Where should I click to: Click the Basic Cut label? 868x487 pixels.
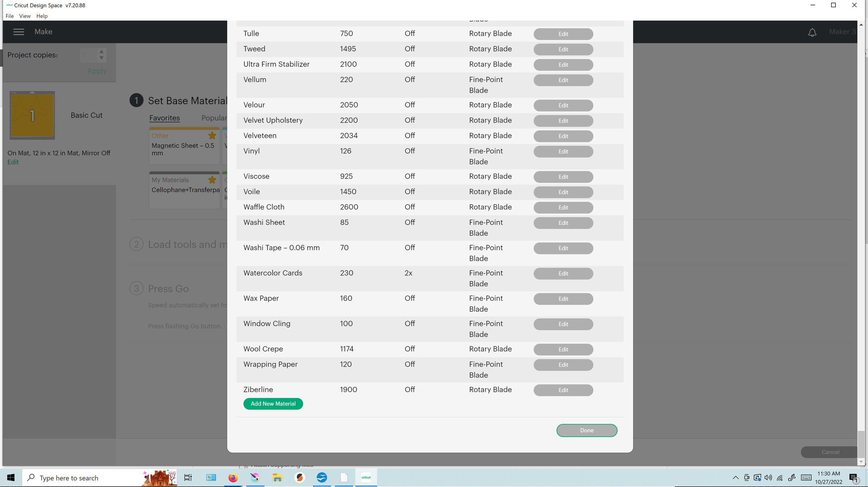(86, 115)
